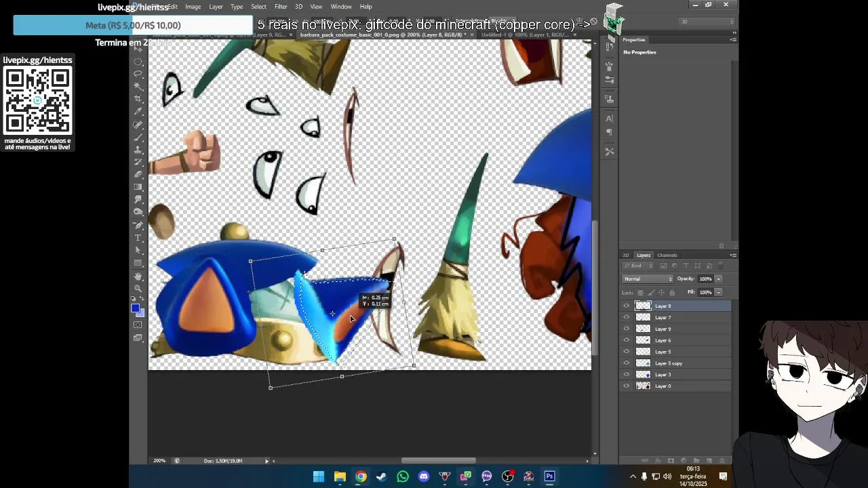
Task: Hide Layer 9 visibility eye
Action: pos(627,329)
